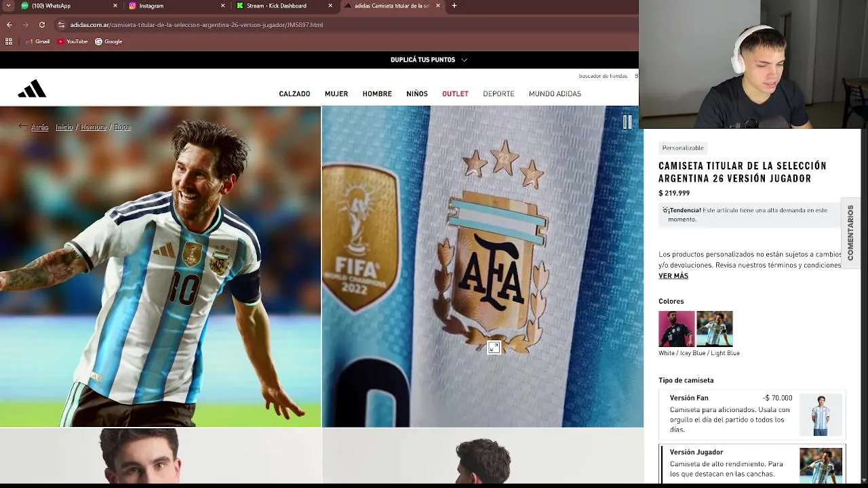Open the NIÑOS menu
Image resolution: width=868 pixels, height=488 pixels.
coord(417,94)
